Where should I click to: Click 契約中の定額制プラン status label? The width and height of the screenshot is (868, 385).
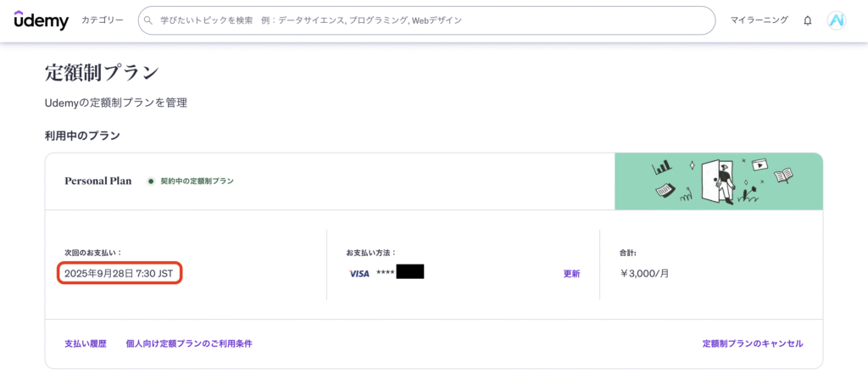197,181
